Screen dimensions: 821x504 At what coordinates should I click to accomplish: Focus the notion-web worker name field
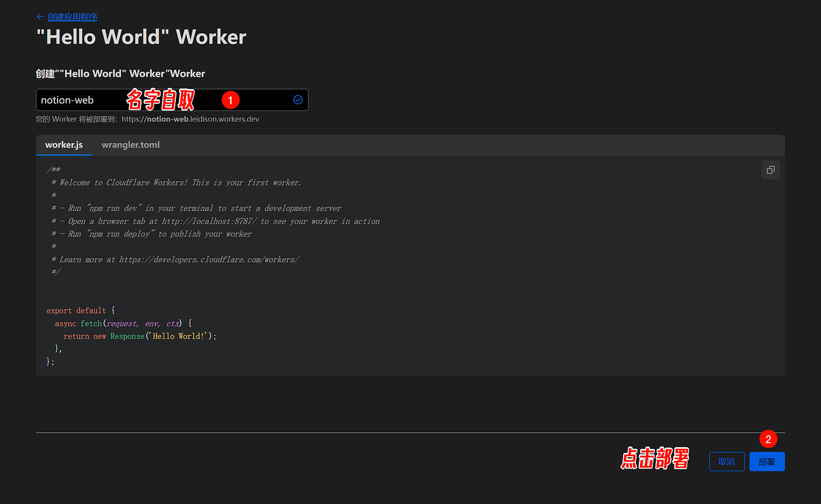pyautogui.click(x=172, y=100)
